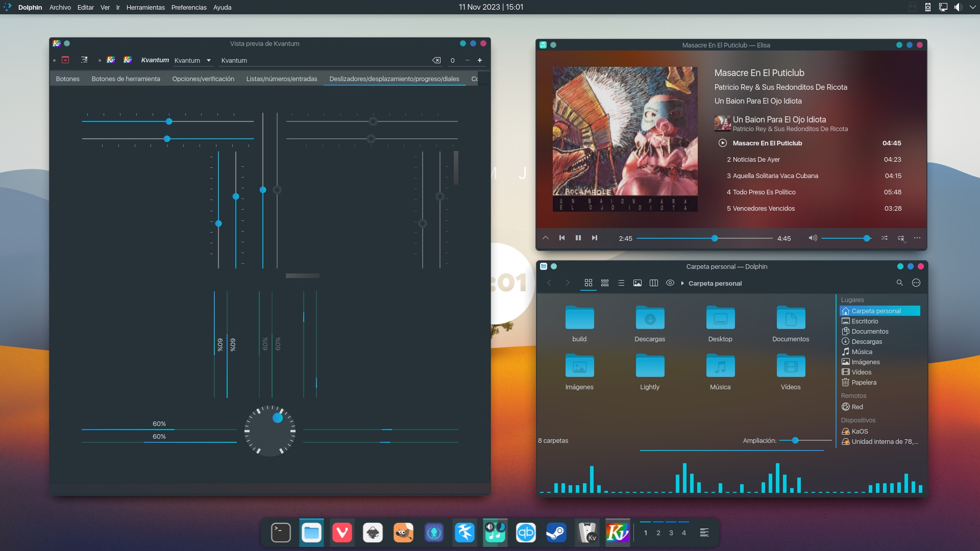Open Dolphin search
The height and width of the screenshot is (551, 980).
pos(900,283)
